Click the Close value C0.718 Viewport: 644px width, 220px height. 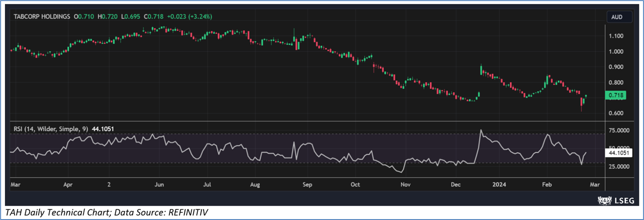(x=154, y=16)
